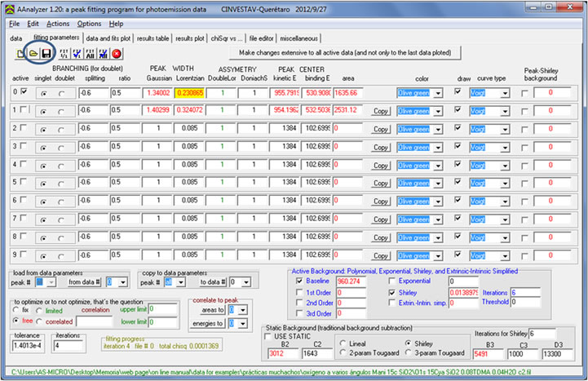The image size is (588, 381).
Task: Enable the active checkbox for peak 1
Action: [x=22, y=110]
